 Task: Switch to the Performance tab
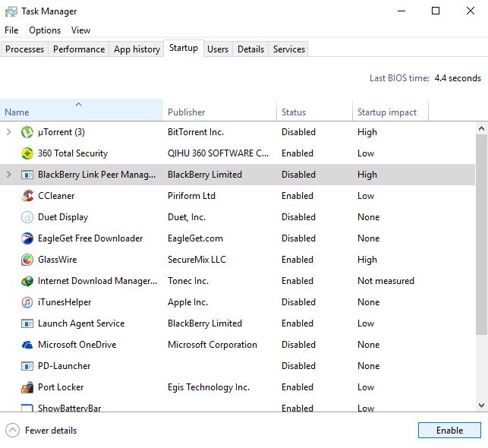pos(79,49)
